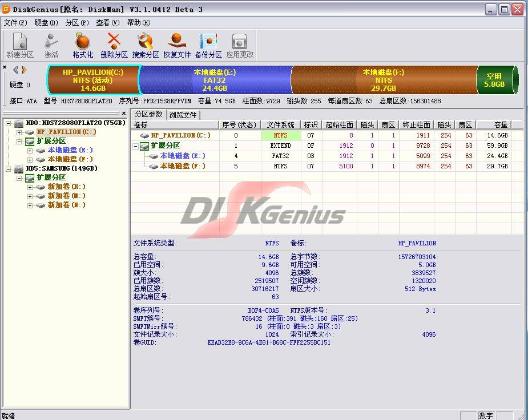The width and height of the screenshot is (528, 420).
Task: Click the 应用更改 apply changes icon
Action: (x=240, y=45)
